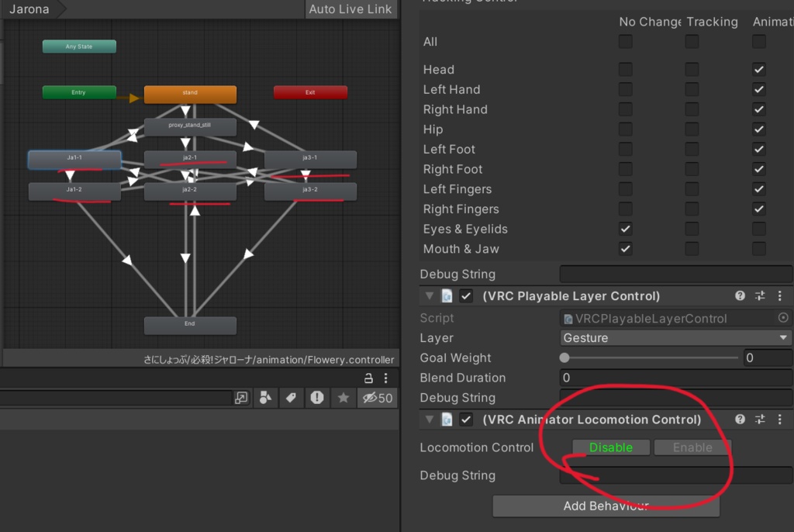Select the Any State node
This screenshot has width=794, height=532.
point(79,47)
